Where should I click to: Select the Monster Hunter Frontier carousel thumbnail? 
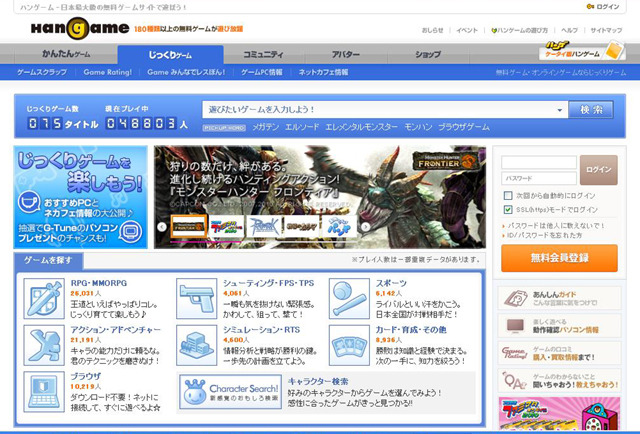coord(189,226)
